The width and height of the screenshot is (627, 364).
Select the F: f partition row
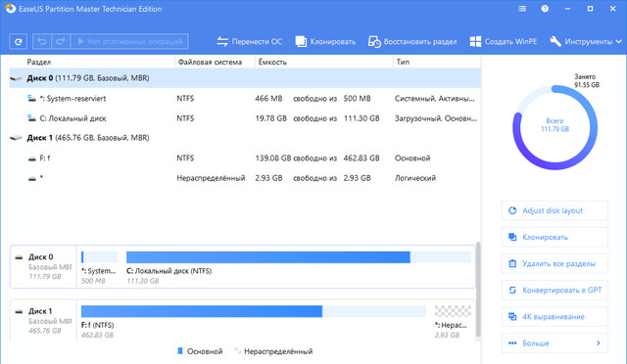(x=245, y=159)
